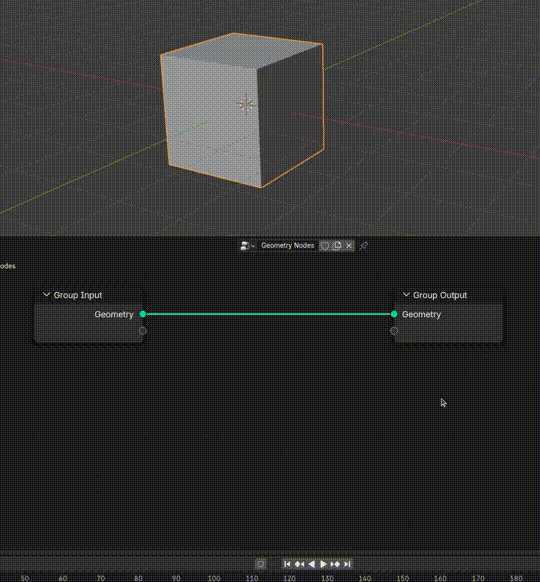Click frame 100 on the timeline
The width and height of the screenshot is (540, 582).
(214, 578)
